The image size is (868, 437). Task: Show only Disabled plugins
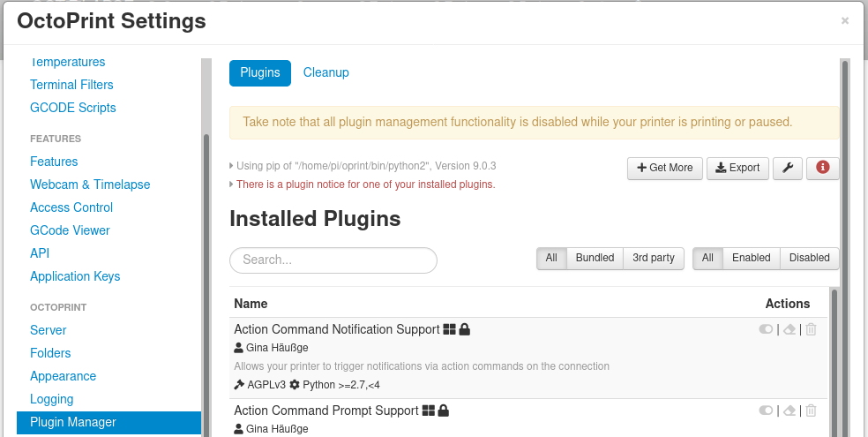click(x=809, y=258)
